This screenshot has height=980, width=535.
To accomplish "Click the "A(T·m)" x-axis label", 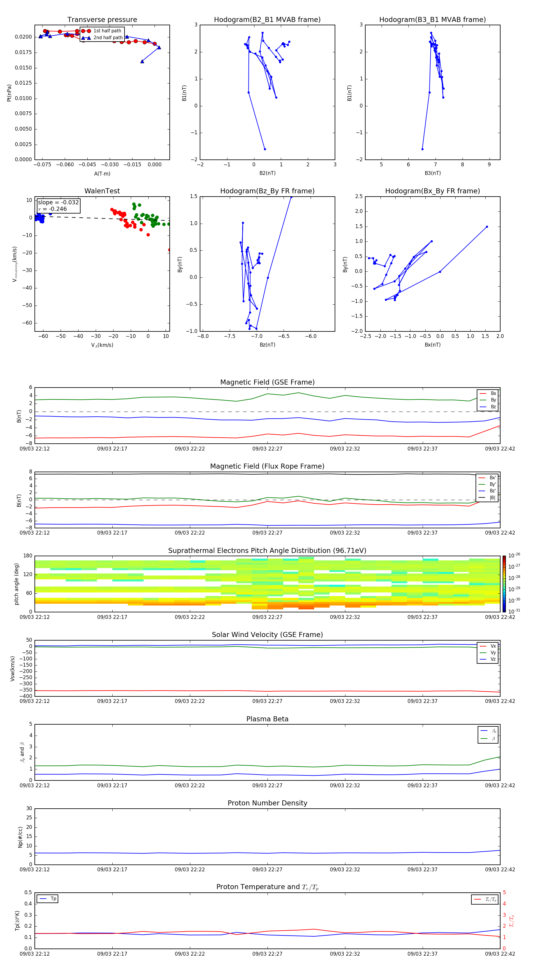I will [102, 174].
